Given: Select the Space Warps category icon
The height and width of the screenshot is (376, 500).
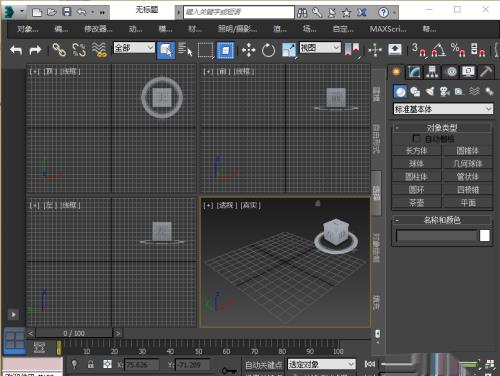Looking at the screenshot, I should (474, 91).
